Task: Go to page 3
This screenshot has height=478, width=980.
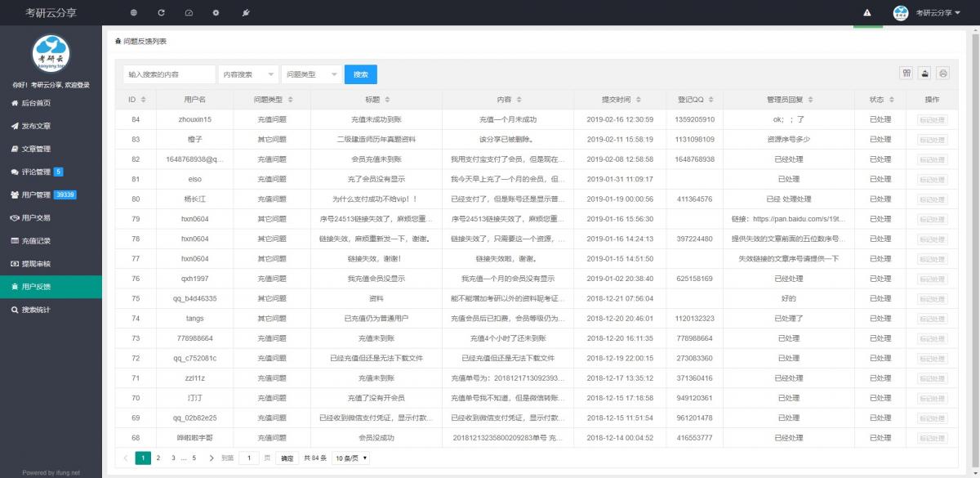Action: pyautogui.click(x=173, y=458)
